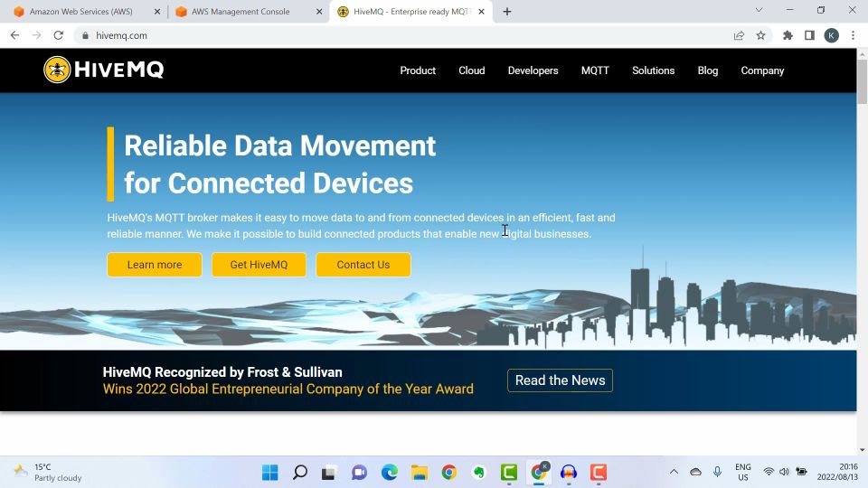Open Teams Chat taskbar icon
Screen dimensions: 868x488
[x=359, y=472]
